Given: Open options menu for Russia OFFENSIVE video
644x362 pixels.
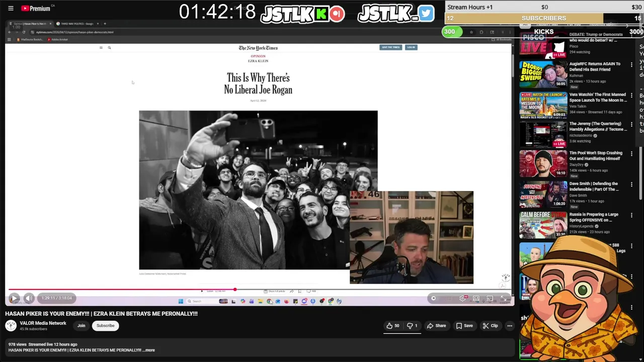Looking at the screenshot, I should [x=631, y=215].
